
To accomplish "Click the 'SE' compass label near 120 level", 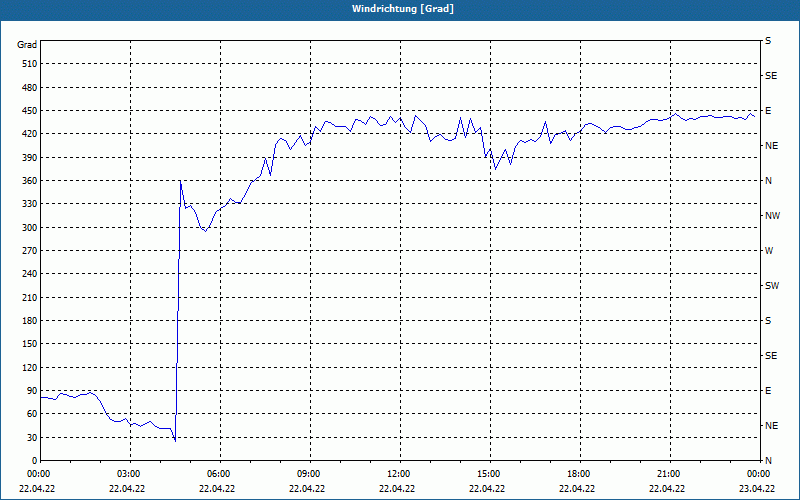I will point(771,356).
